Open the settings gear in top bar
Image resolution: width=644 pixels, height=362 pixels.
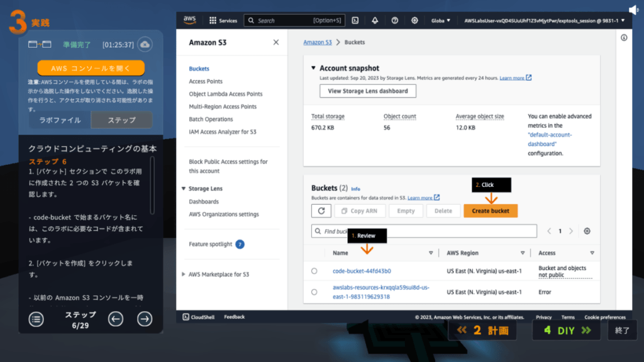tap(414, 21)
